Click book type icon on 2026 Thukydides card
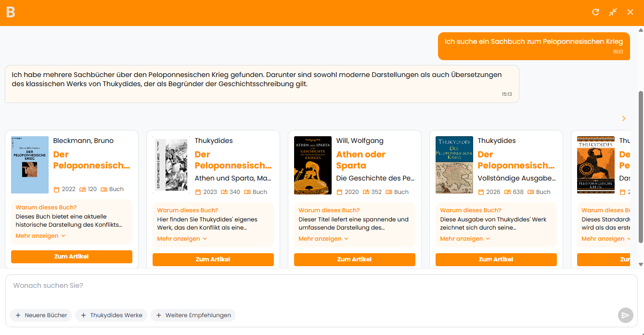644x335 pixels. pyautogui.click(x=530, y=192)
